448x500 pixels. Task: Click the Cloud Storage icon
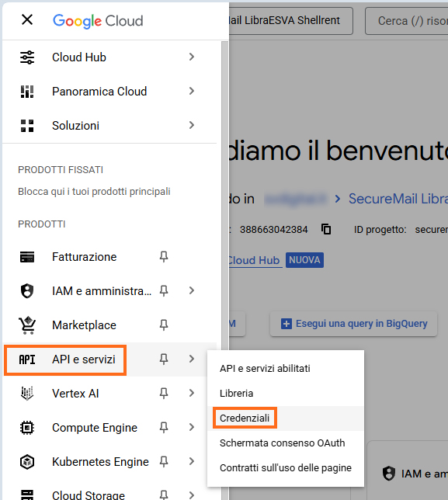(27, 495)
